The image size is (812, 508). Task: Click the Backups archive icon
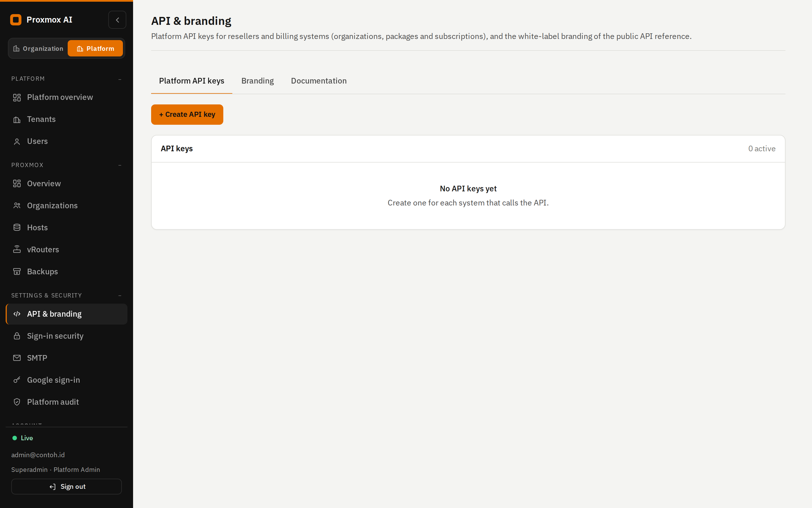(x=17, y=271)
